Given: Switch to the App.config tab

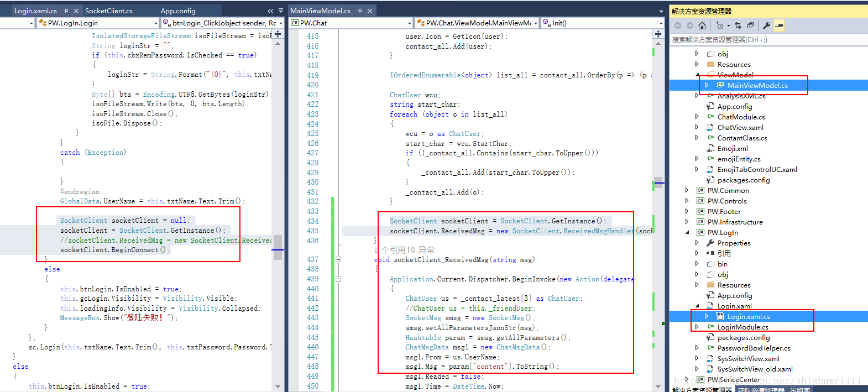Looking at the screenshot, I should [178, 11].
